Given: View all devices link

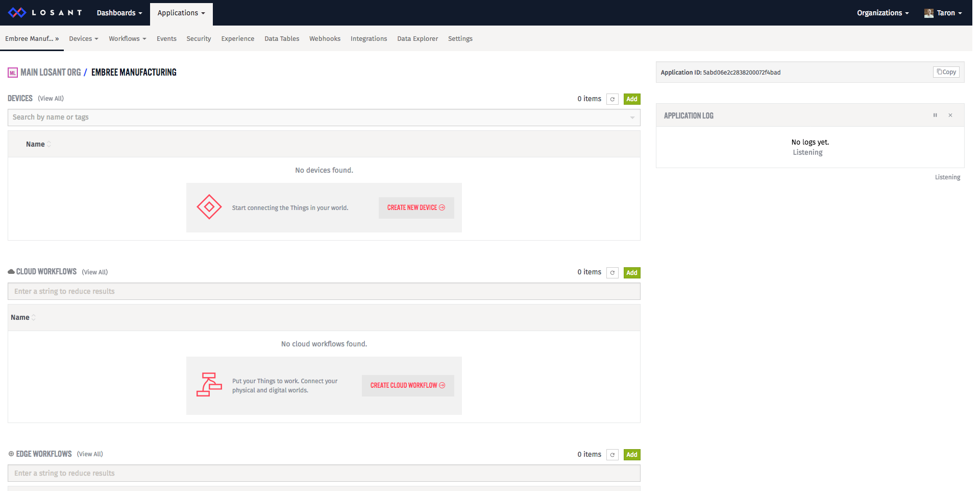Looking at the screenshot, I should (51, 99).
